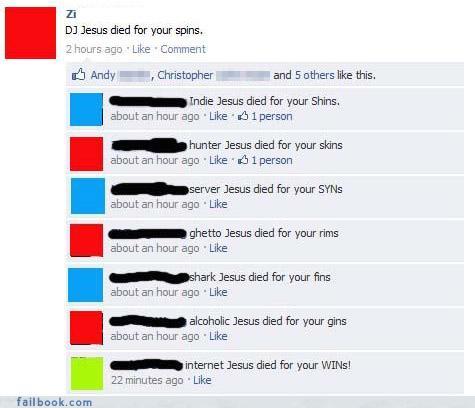The height and width of the screenshot is (408, 475).
Task: Open blue avatar beside Indie Jesus comment
Action: pos(86,109)
